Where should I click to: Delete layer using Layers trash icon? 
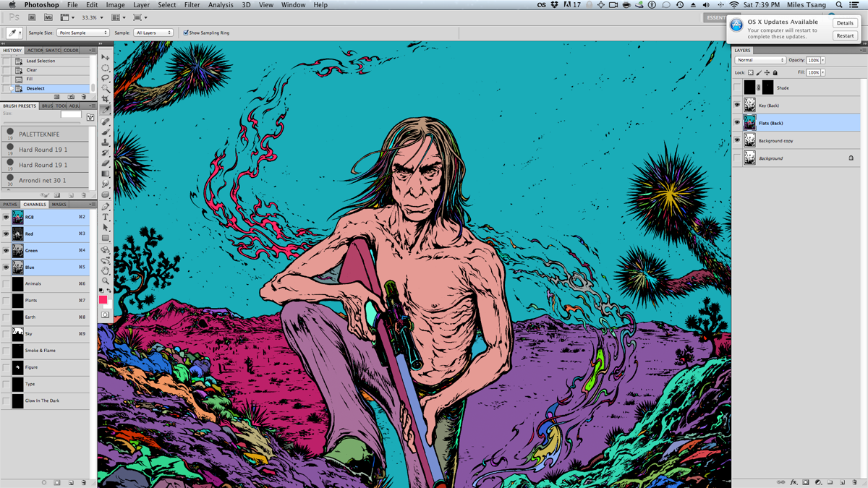coord(854,482)
